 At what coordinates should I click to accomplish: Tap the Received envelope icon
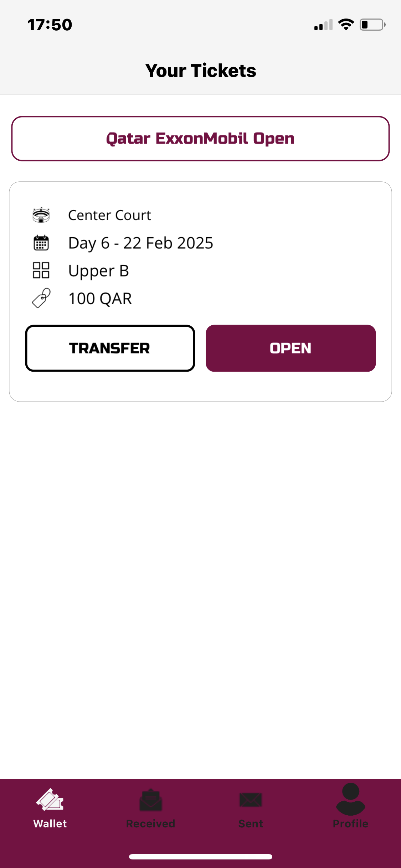(x=150, y=800)
